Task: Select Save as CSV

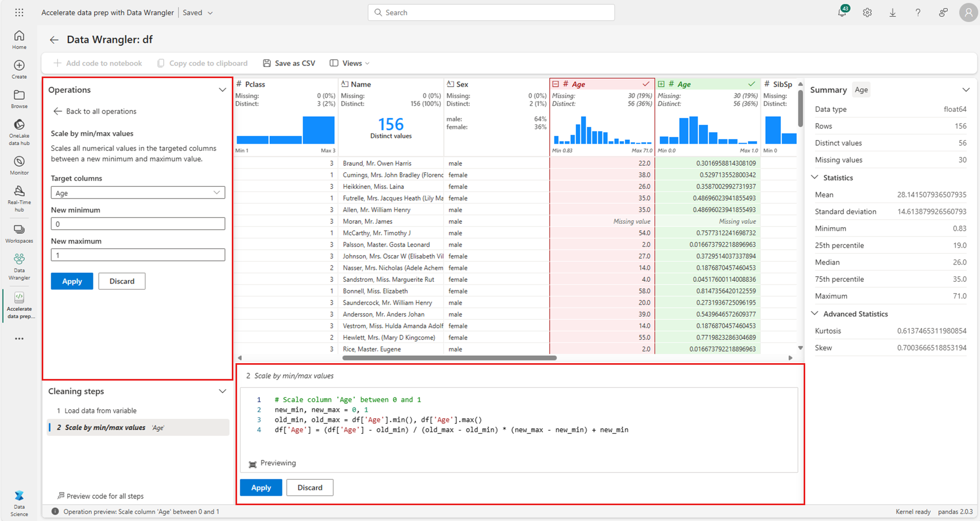Action: point(289,63)
